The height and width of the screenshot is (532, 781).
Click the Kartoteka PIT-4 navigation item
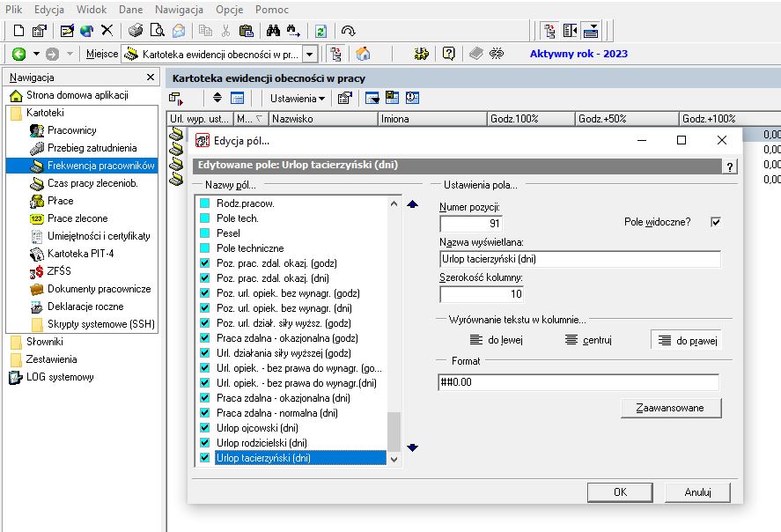point(80,254)
